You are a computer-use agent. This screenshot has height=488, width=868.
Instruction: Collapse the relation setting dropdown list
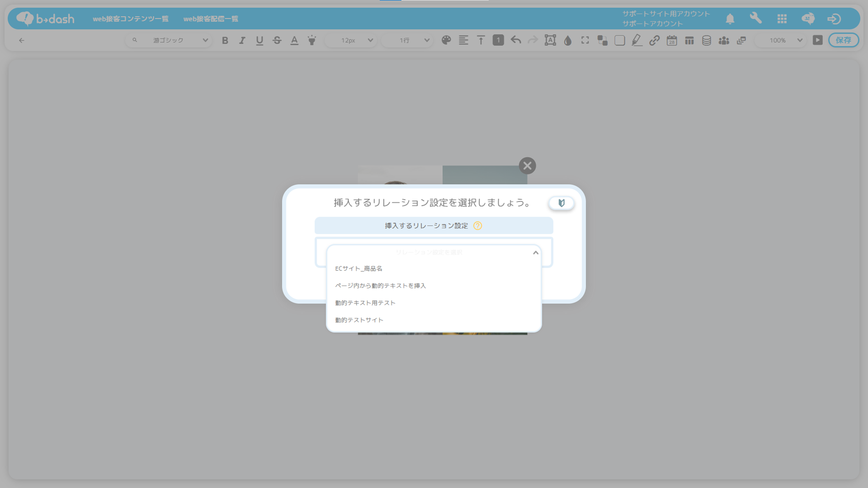tap(535, 252)
